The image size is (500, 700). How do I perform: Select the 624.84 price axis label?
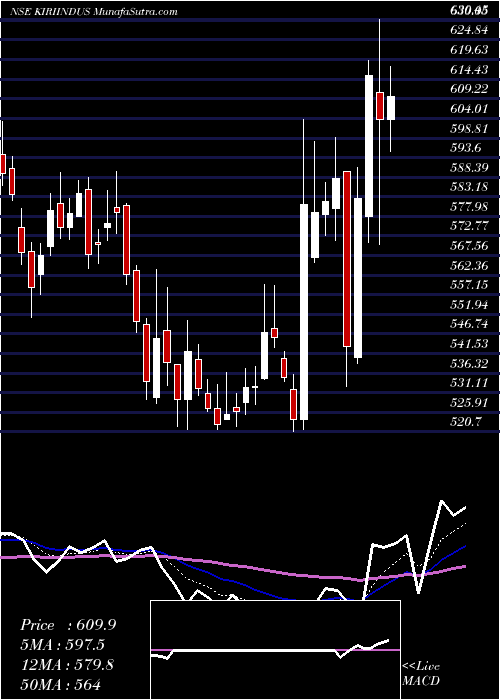(x=469, y=30)
